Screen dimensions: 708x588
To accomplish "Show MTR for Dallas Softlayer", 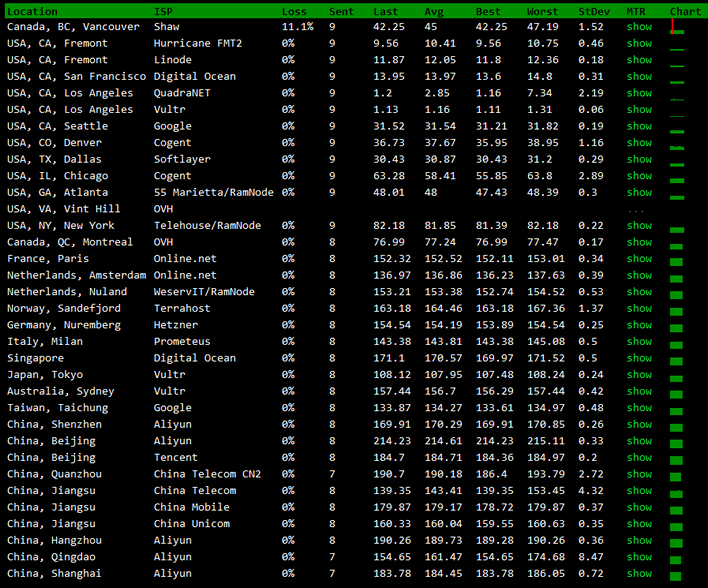I will tap(639, 159).
